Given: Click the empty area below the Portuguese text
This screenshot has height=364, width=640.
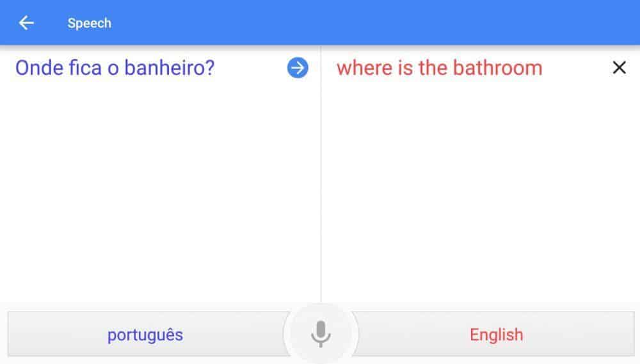Looking at the screenshot, I should tap(159, 192).
